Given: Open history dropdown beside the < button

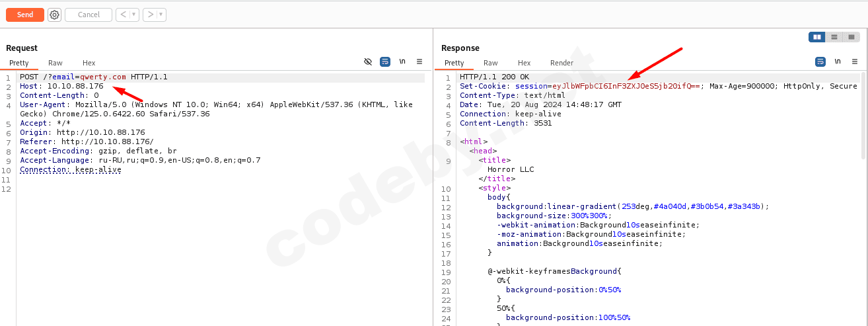Looking at the screenshot, I should (135, 15).
